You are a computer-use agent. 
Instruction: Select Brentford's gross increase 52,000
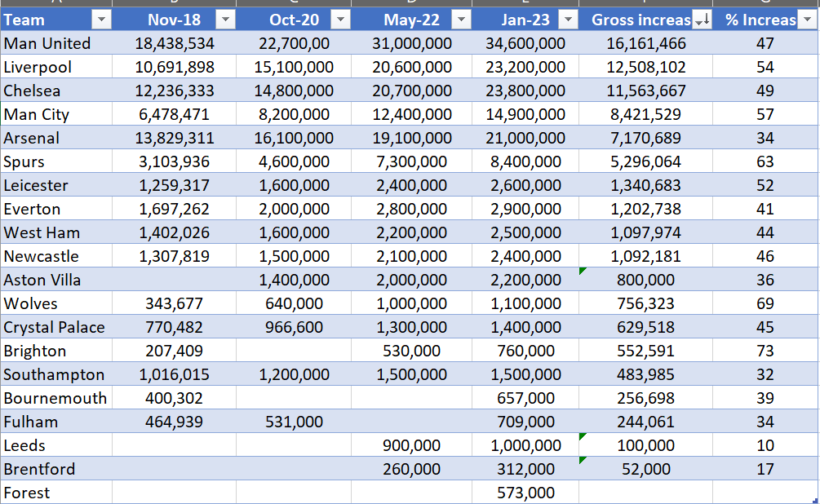point(646,469)
